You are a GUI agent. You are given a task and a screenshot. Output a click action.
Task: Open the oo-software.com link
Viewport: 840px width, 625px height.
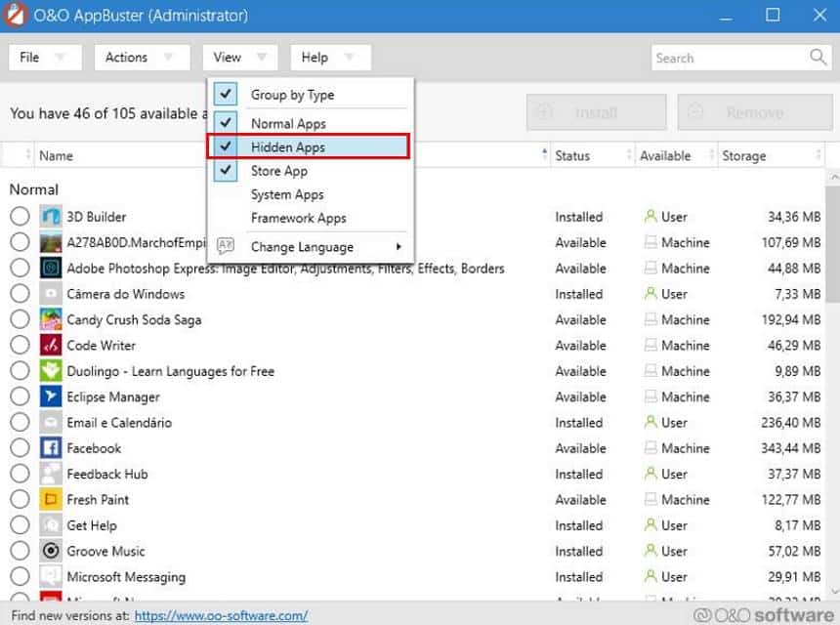point(221,615)
